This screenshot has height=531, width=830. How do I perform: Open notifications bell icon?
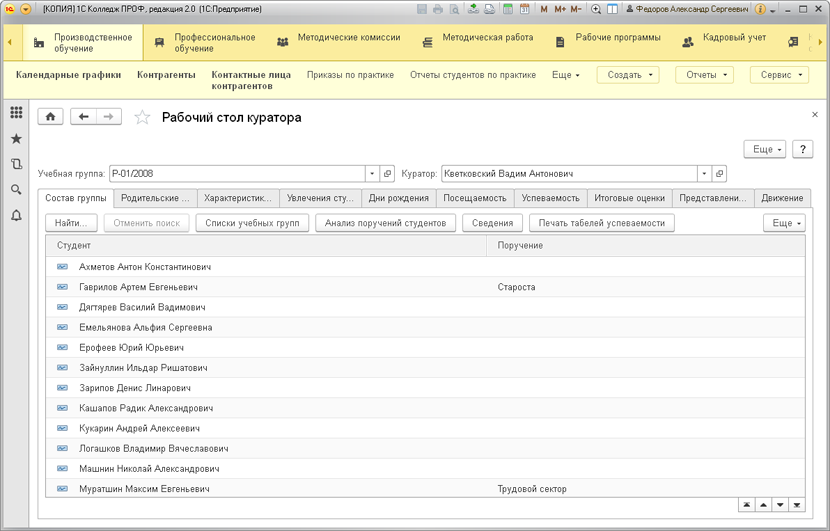tap(16, 215)
